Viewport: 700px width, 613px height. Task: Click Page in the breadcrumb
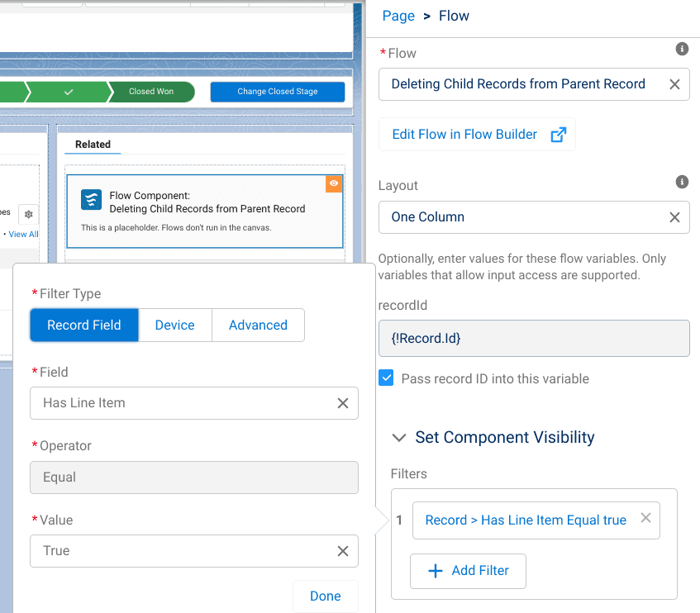398,16
